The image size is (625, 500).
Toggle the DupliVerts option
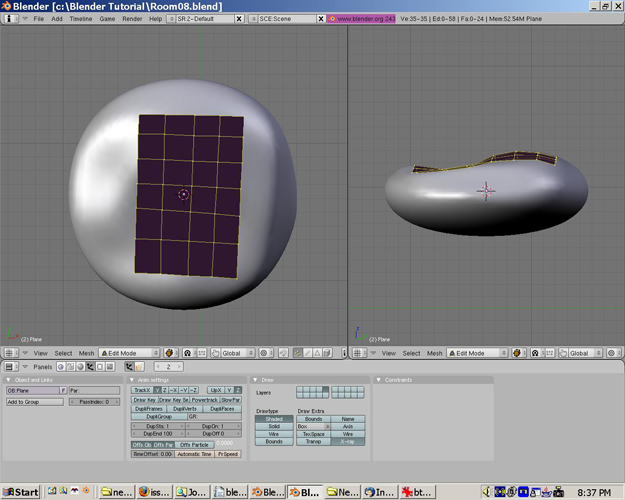(185, 408)
